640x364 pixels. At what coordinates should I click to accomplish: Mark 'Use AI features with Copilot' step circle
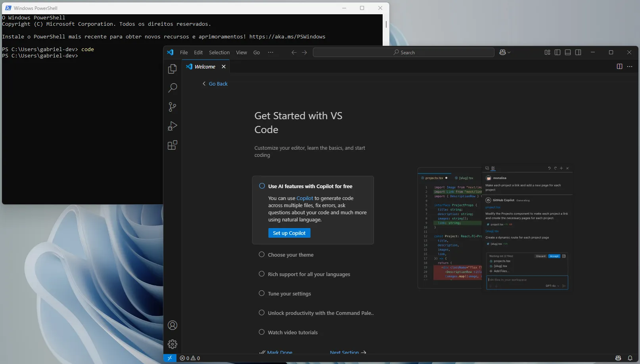click(x=262, y=186)
